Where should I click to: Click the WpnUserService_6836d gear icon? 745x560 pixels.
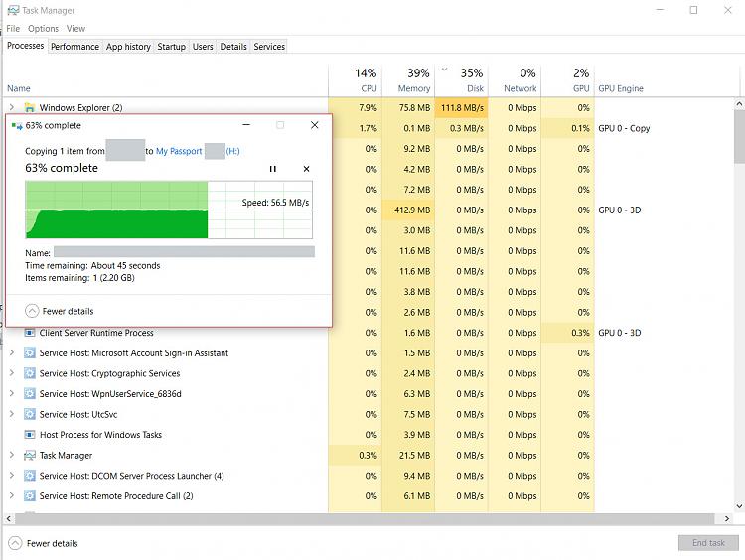click(x=30, y=394)
